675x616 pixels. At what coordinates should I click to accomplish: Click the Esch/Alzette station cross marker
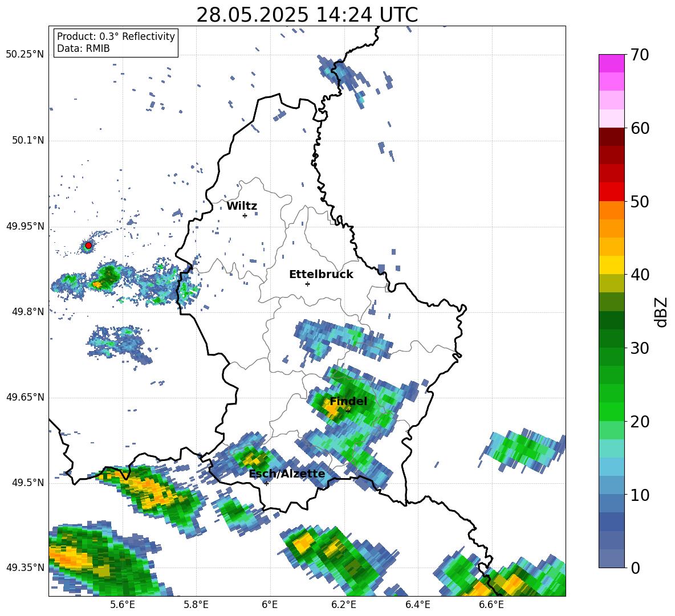click(x=266, y=483)
